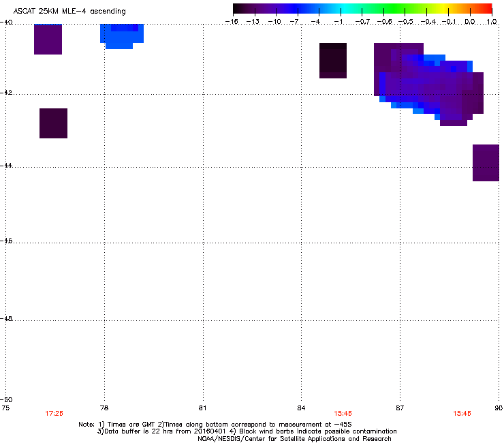Click the -0.5 label on the color scale
The width and height of the screenshot is (504, 443).
click(406, 22)
